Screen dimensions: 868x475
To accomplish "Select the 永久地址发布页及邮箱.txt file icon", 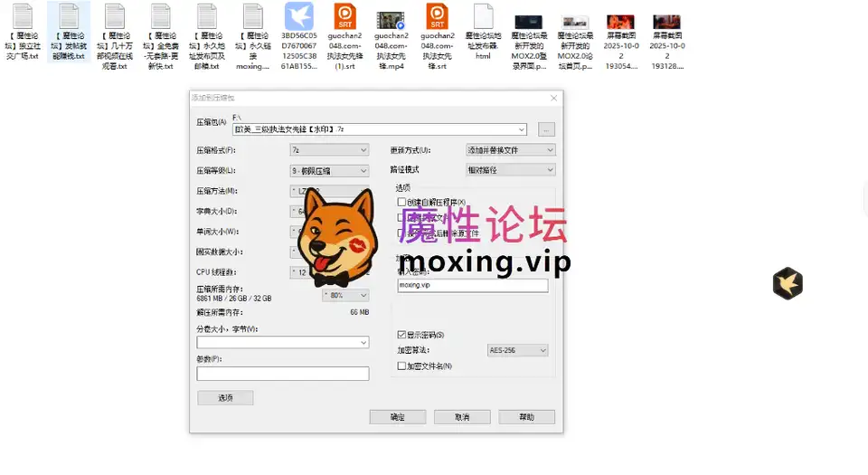I will 206,16.
